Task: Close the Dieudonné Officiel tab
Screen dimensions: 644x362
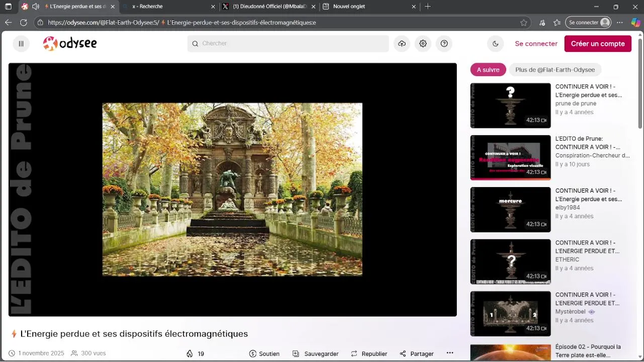Action: click(313, 7)
